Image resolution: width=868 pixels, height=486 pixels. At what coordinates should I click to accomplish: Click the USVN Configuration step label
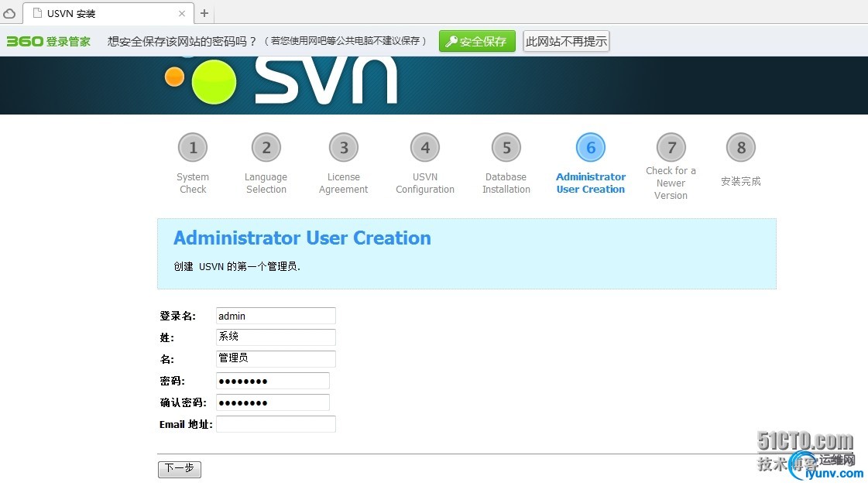coord(425,183)
